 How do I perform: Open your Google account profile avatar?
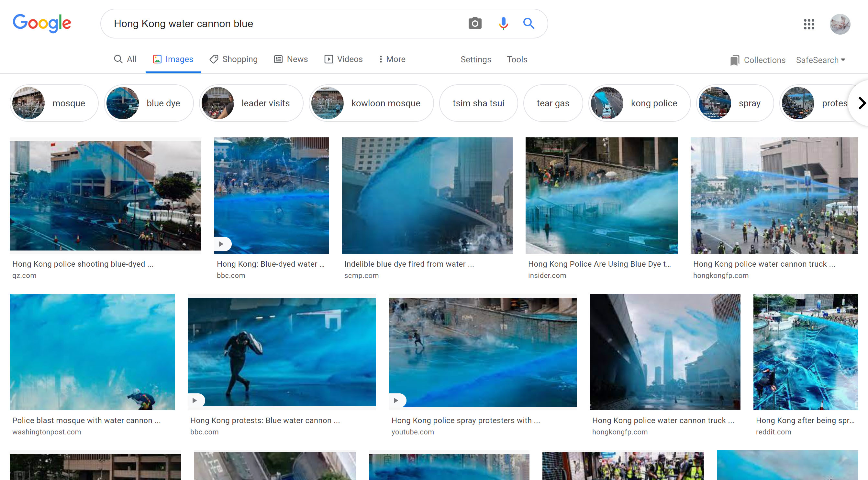[x=840, y=24]
